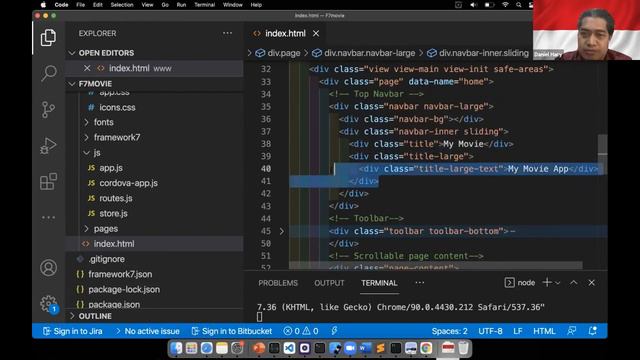Select the node terminal instance
640x360 pixels.
coord(520,282)
